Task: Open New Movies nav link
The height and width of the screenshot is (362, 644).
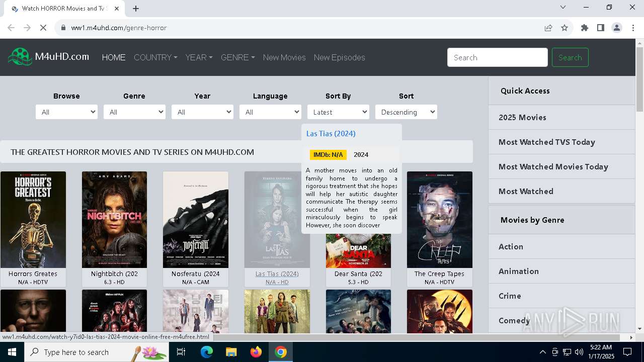Action: (284, 57)
